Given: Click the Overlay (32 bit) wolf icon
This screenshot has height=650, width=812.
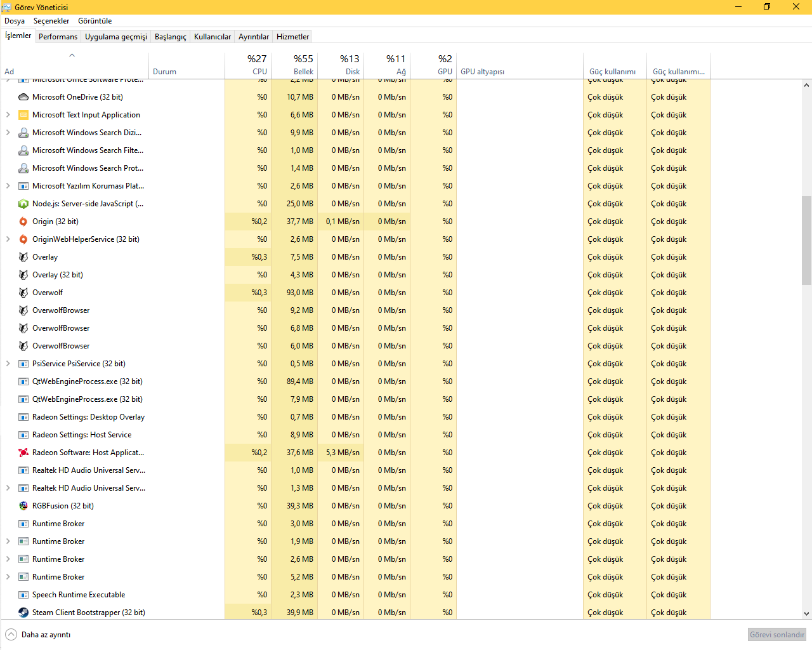Looking at the screenshot, I should [x=23, y=275].
